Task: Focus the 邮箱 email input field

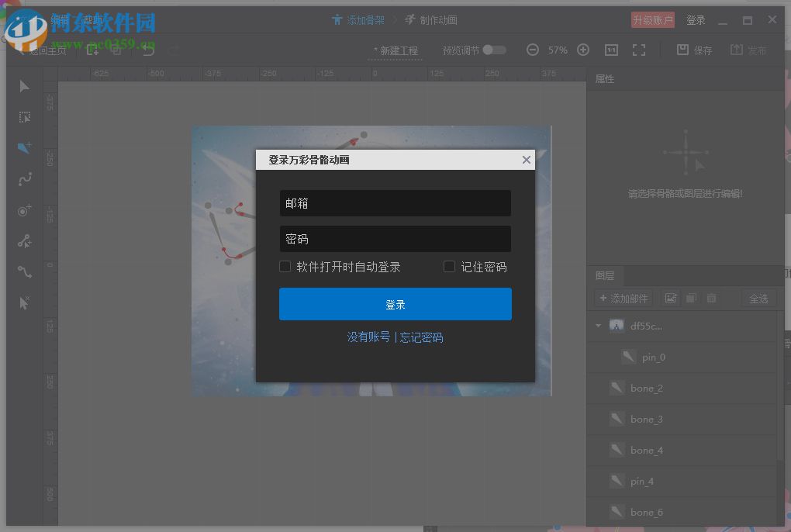Action: (395, 203)
